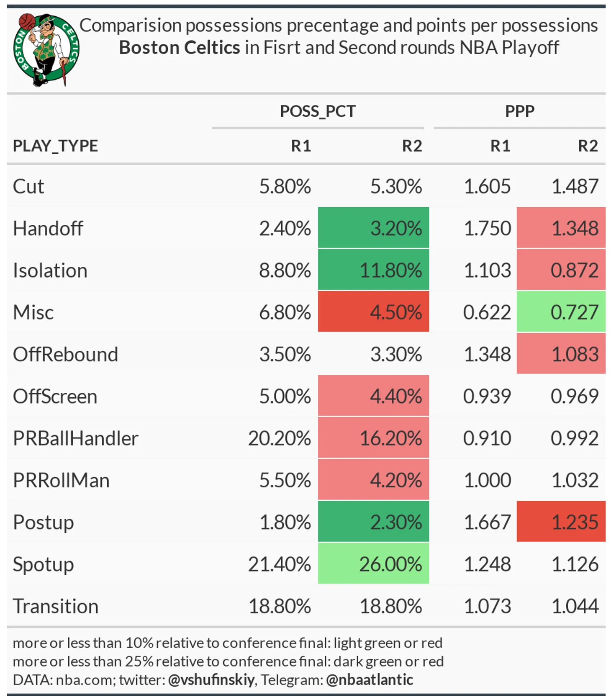This screenshot has height=700, width=611.
Task: Click the light green Misc 0.727 PPP cell
Action: click(x=561, y=311)
